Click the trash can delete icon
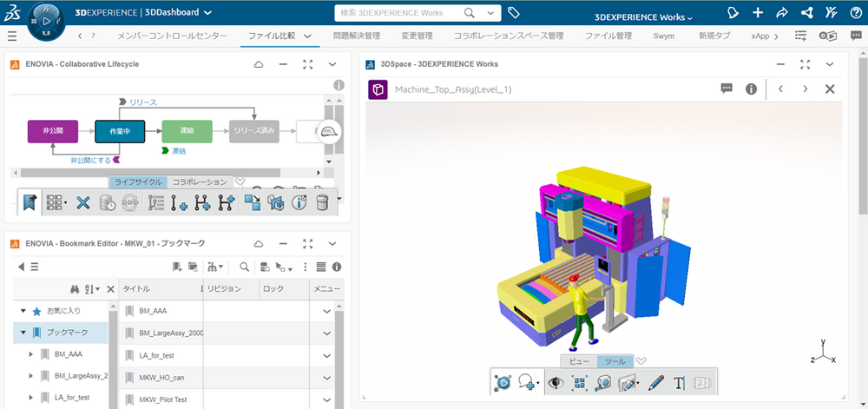868x409 pixels. pyautogui.click(x=322, y=203)
